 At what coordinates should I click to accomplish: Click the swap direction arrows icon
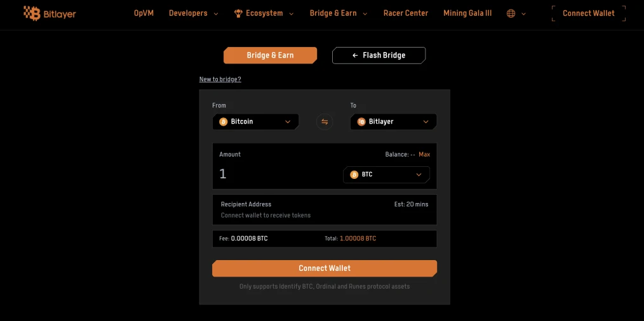(325, 122)
